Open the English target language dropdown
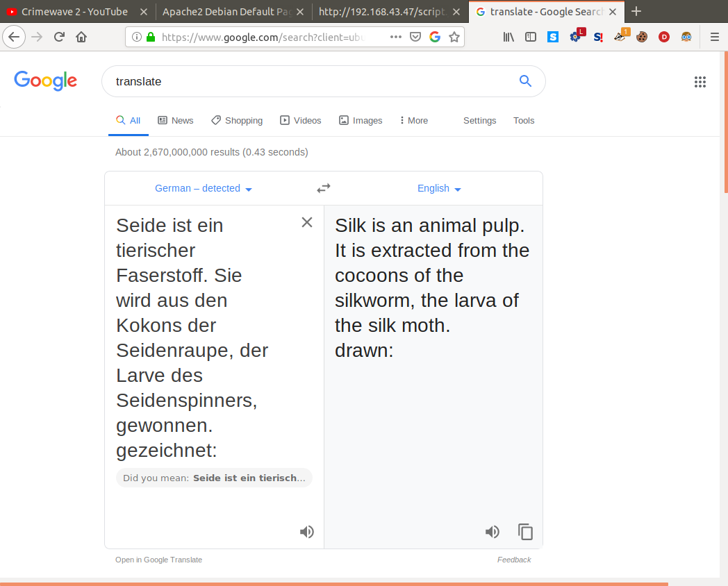Image resolution: width=728 pixels, height=586 pixels. point(439,188)
